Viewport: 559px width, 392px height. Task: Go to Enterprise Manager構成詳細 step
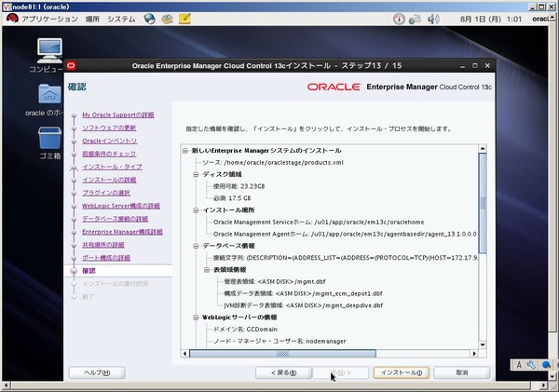pos(122,232)
